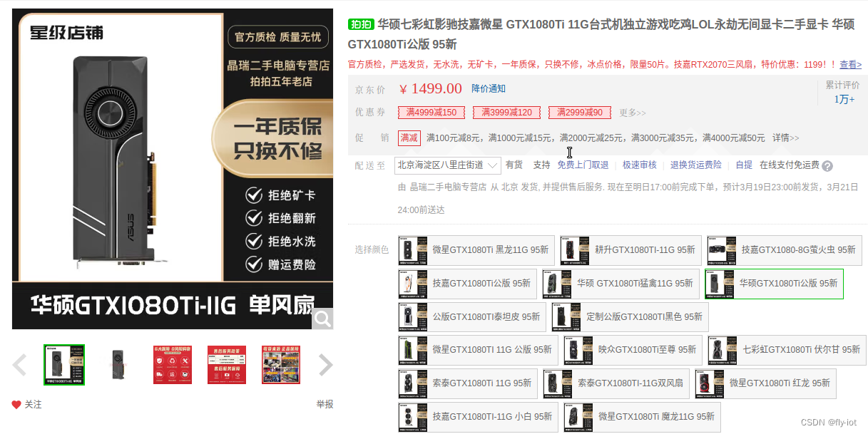Viewport: 868px width, 434px height.
Task: Open 退换货运费险 link
Action: point(696,165)
